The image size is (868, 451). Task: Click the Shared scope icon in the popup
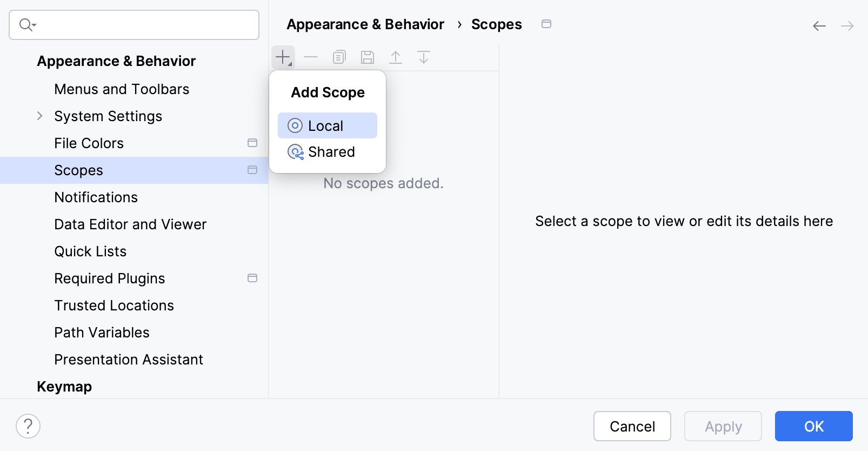295,152
